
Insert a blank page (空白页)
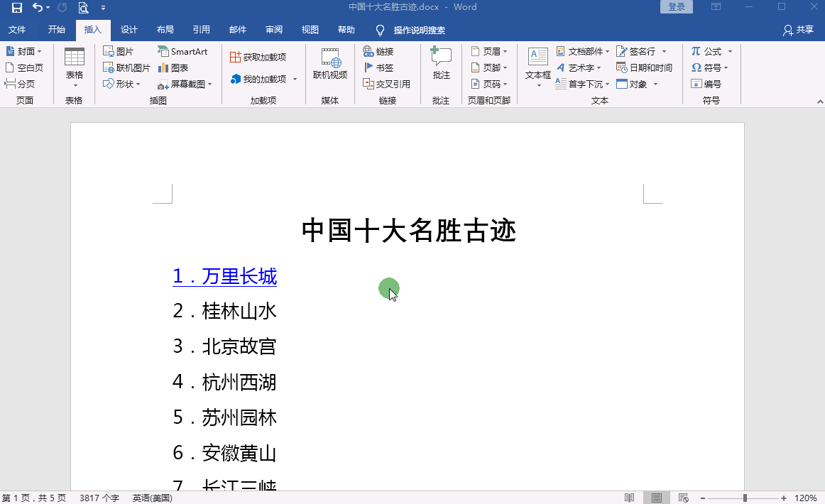24,68
